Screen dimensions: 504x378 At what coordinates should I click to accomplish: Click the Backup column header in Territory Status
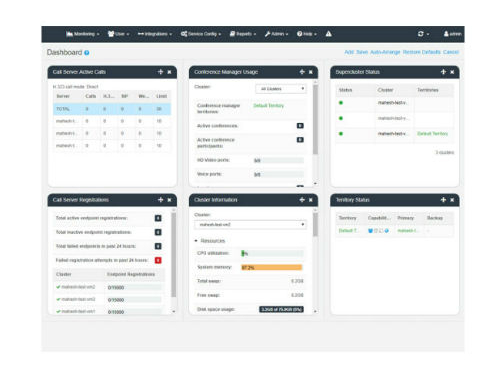click(435, 218)
